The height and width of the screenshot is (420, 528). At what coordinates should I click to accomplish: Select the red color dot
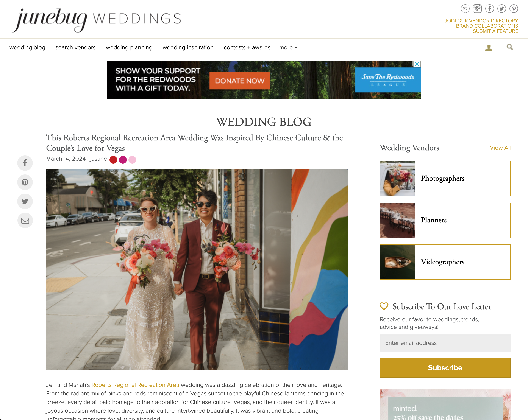click(x=113, y=160)
